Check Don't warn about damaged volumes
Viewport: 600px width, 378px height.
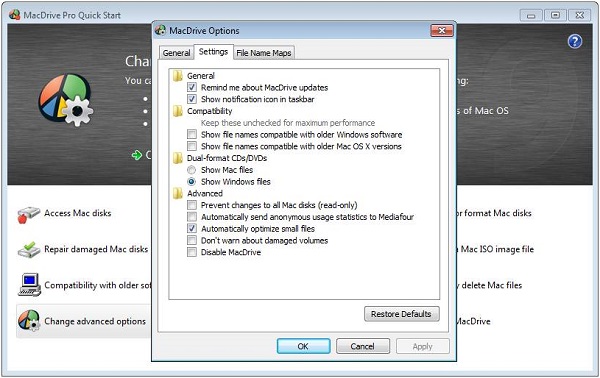[x=192, y=240]
